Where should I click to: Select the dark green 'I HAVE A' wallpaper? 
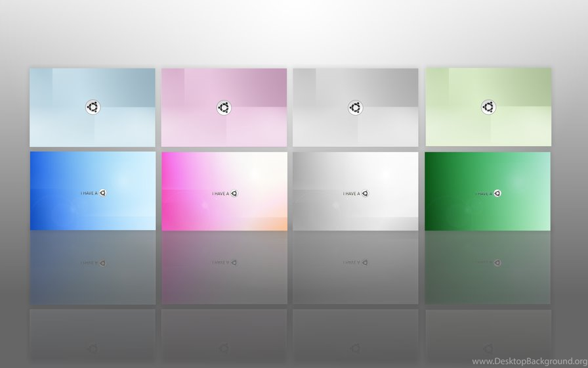pos(488,191)
